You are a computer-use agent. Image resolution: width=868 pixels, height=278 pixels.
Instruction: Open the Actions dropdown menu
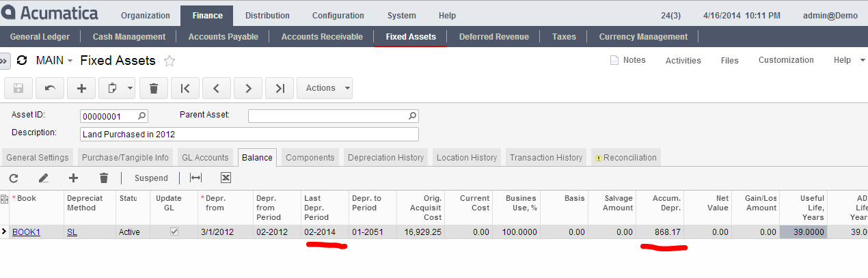point(325,88)
